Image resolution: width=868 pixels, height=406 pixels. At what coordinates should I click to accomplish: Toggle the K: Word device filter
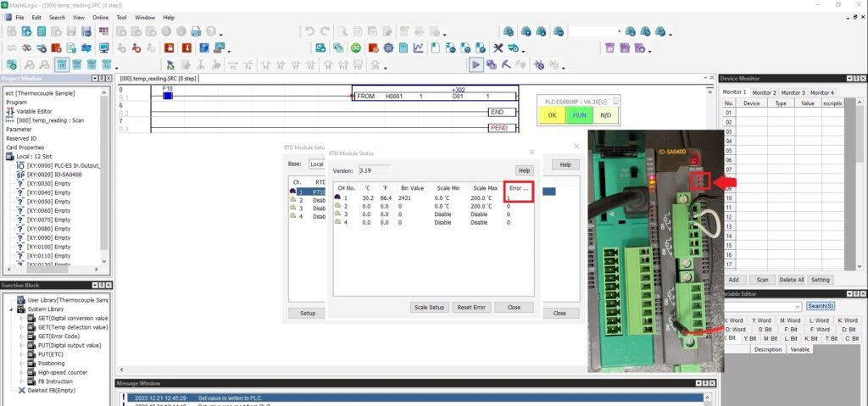point(848,320)
